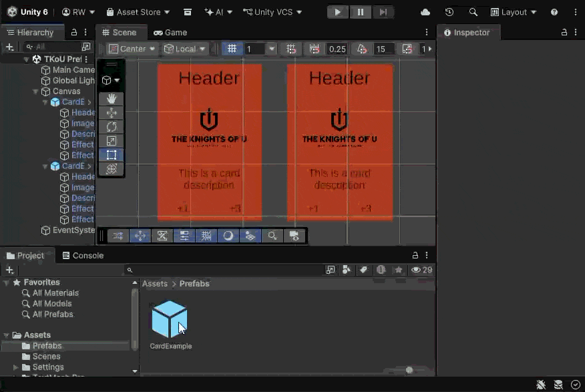Click the increment snapping icon in Scene toolbar

point(314,49)
